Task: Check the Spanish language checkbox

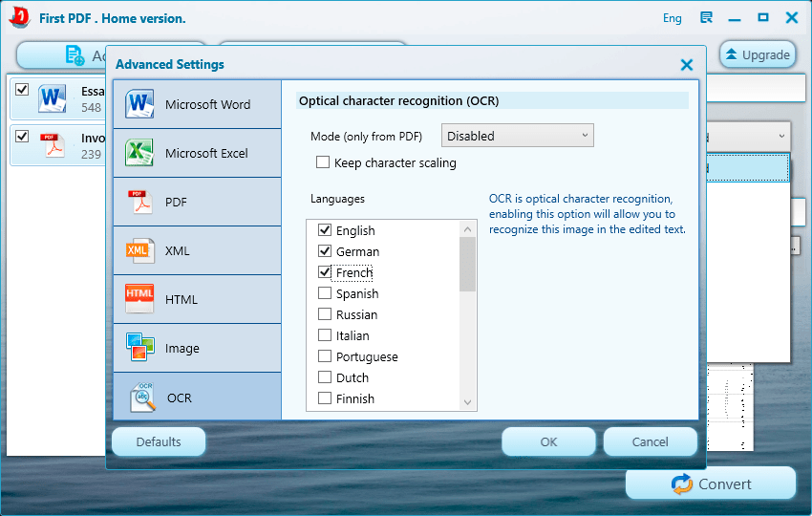Action: (325, 293)
